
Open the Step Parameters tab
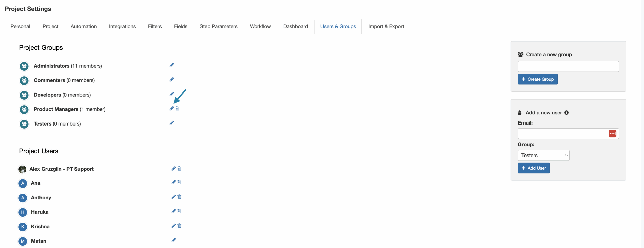click(x=219, y=26)
